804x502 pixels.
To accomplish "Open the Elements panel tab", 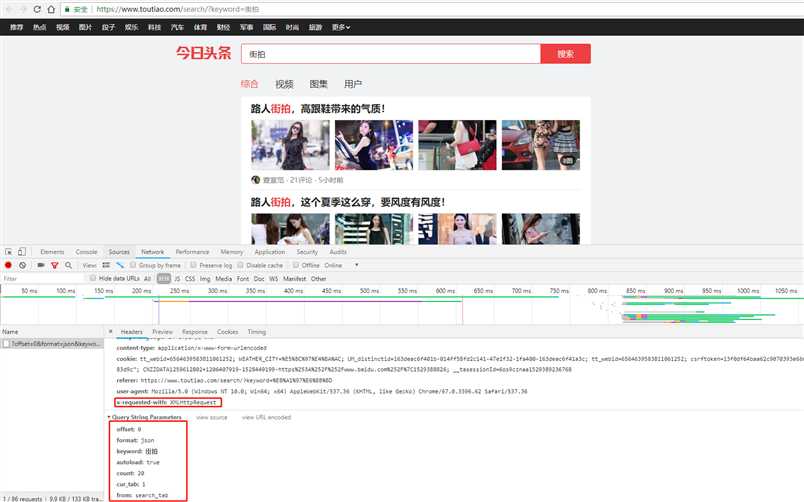I will click(x=52, y=252).
